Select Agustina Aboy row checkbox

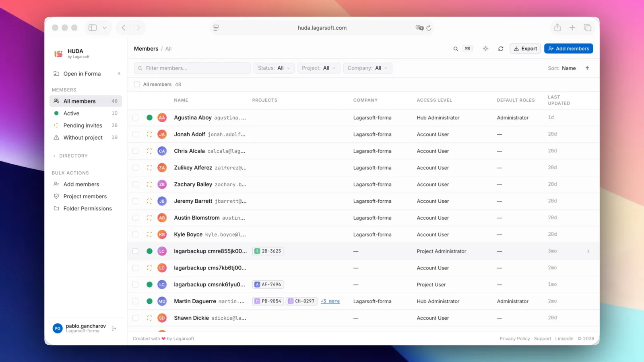point(136,118)
